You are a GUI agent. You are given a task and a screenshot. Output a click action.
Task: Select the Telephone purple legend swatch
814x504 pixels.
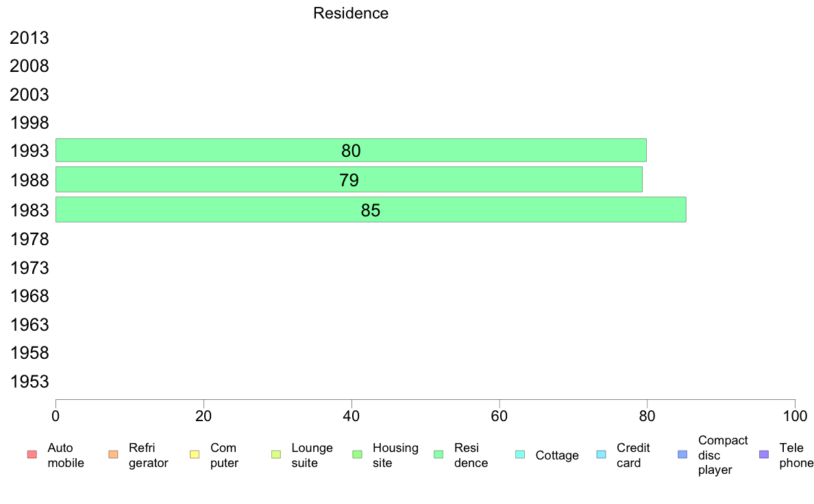(764, 455)
